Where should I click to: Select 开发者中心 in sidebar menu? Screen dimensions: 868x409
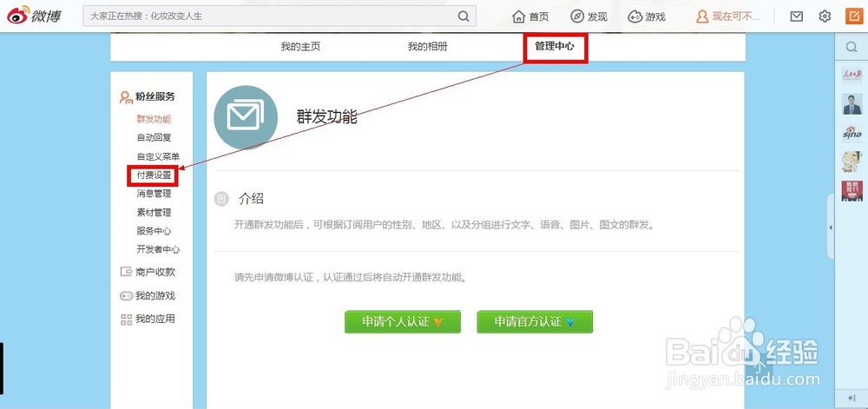(158, 249)
